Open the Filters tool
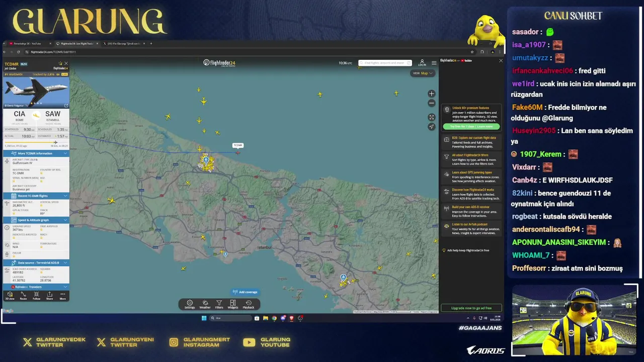The width and height of the screenshot is (644, 362). (x=219, y=304)
